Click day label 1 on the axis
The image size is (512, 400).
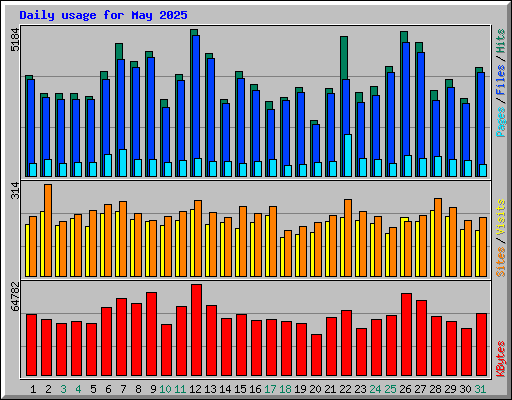tap(33, 389)
